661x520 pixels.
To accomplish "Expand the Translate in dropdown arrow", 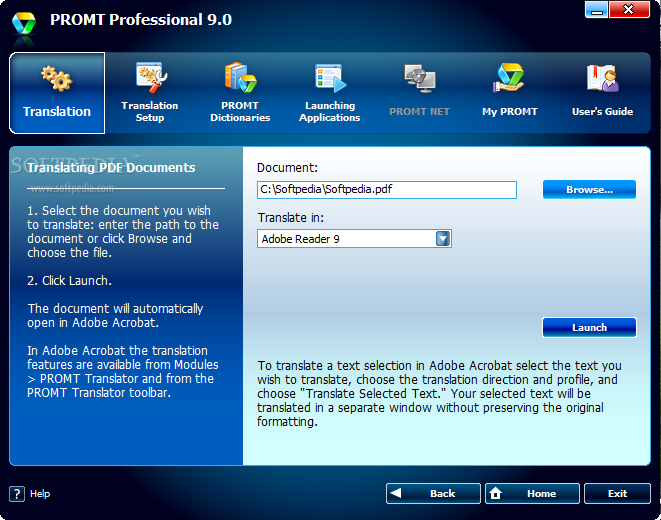I will pyautogui.click(x=443, y=239).
